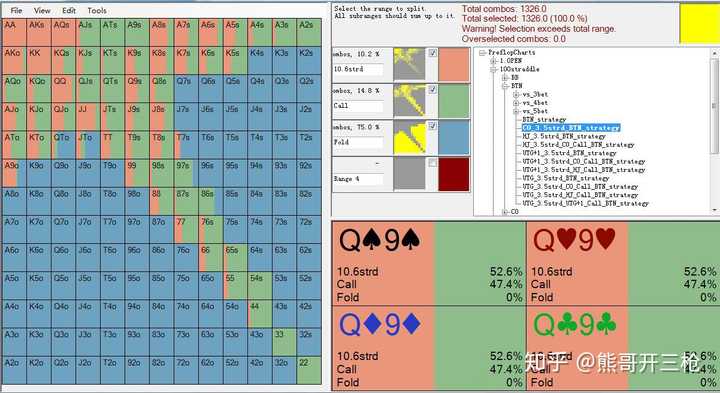This screenshot has width=720, height=393.
Task: Select UTG+1_3.5strd_MJ_Call_BTN_strategy in the tree
Action: (584, 170)
